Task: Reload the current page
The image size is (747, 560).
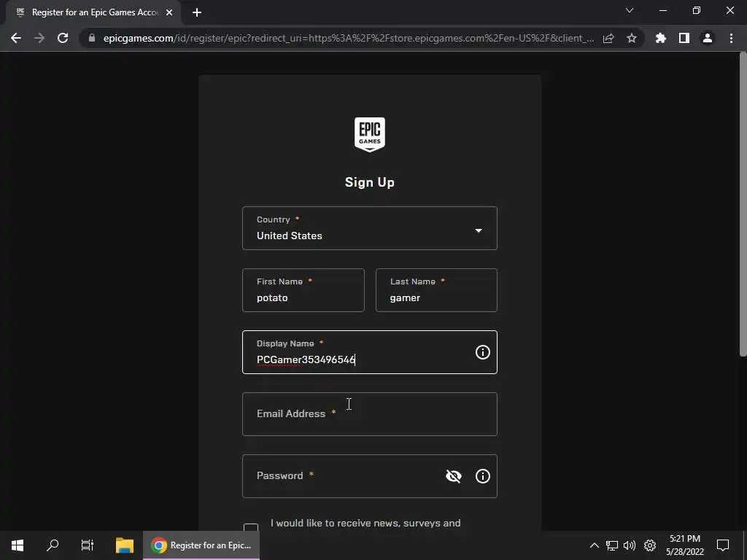Action: 63,38
